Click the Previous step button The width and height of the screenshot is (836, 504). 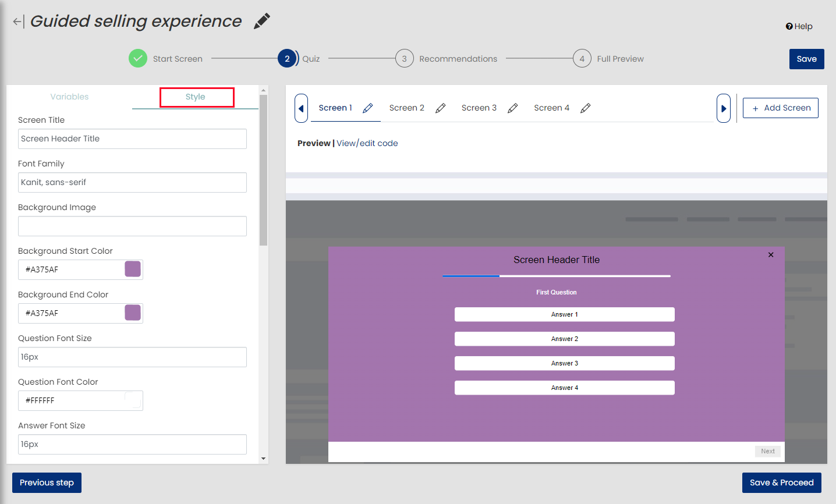[47, 482]
